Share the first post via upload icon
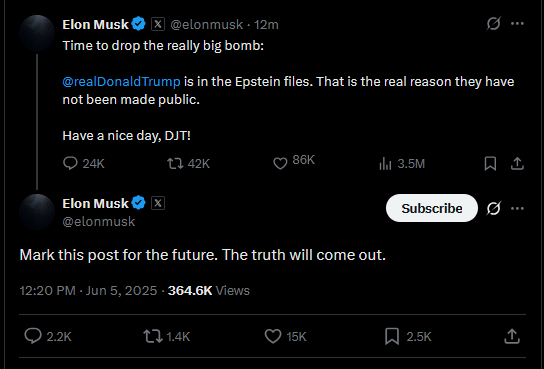The image size is (544, 369). (x=517, y=163)
